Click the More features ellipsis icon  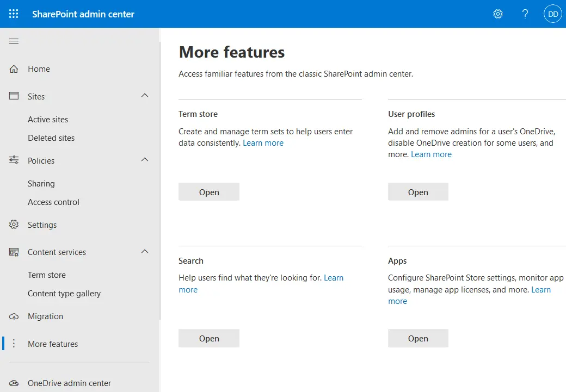(14, 344)
